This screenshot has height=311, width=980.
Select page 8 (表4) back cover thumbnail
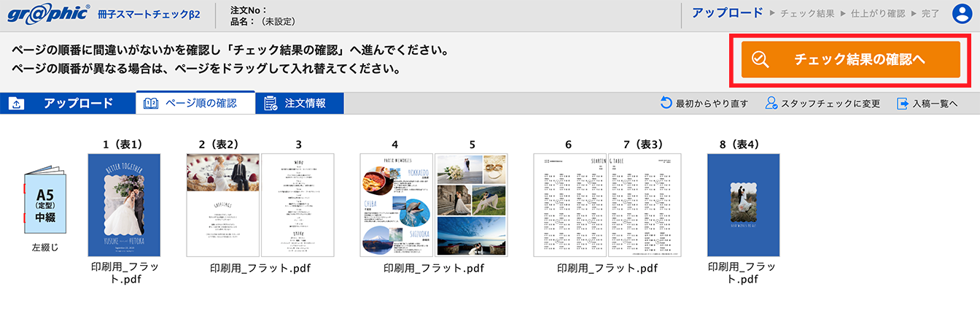[x=744, y=205]
